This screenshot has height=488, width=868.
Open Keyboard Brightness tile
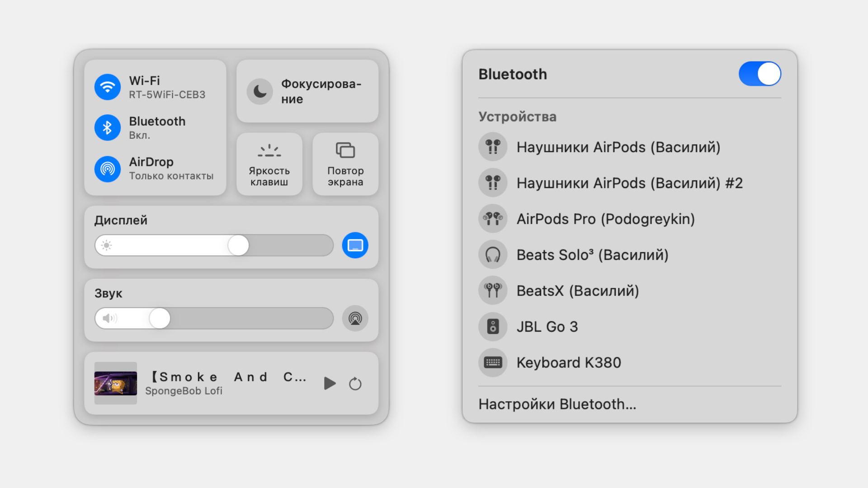point(269,164)
